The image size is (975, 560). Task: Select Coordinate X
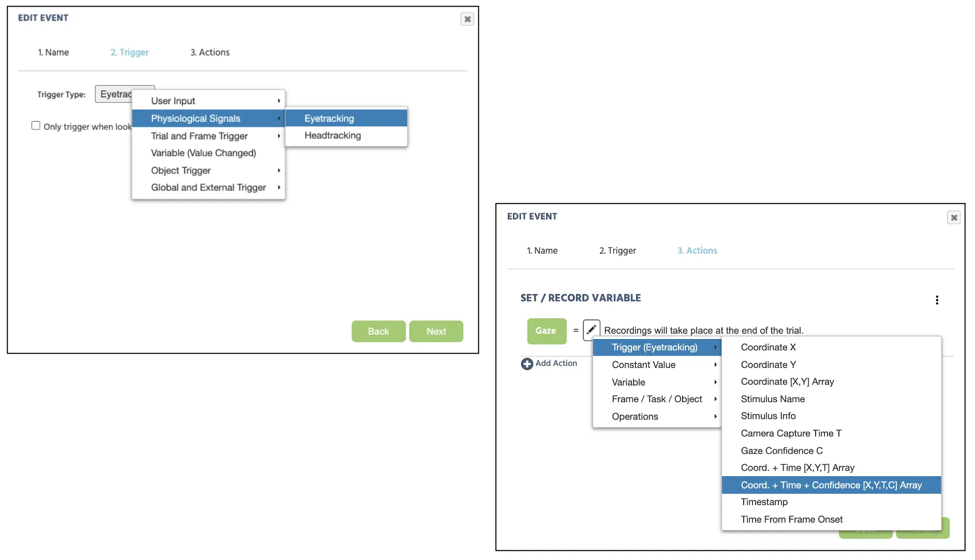(x=831, y=347)
